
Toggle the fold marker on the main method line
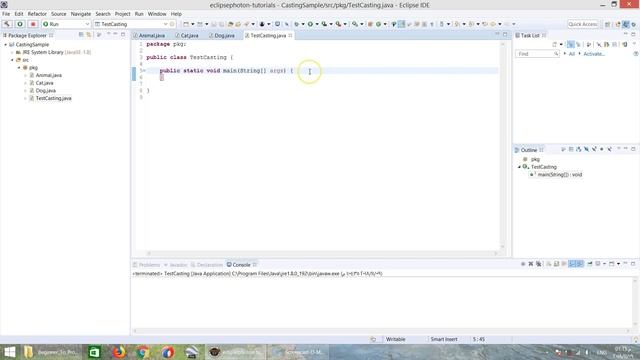coord(144,71)
